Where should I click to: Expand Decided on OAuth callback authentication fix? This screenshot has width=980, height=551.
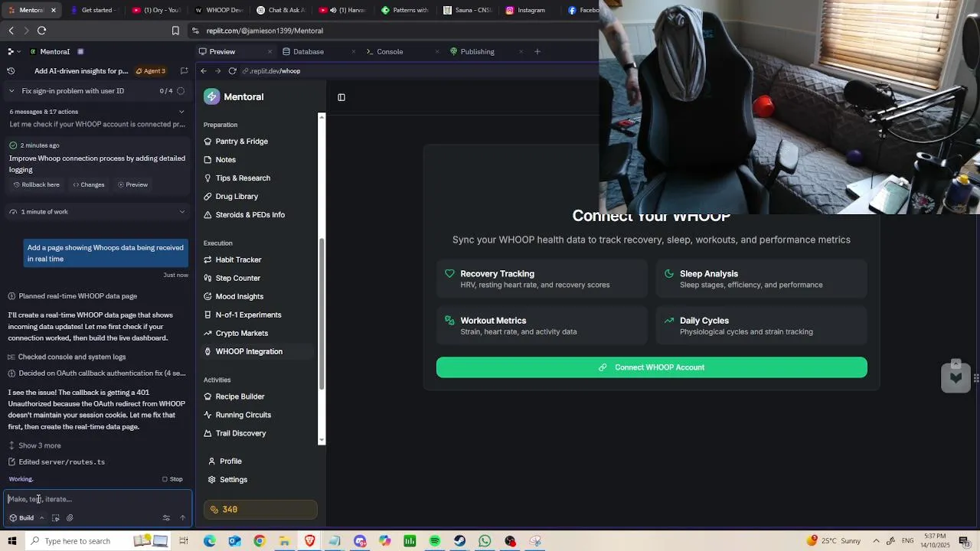(96, 373)
